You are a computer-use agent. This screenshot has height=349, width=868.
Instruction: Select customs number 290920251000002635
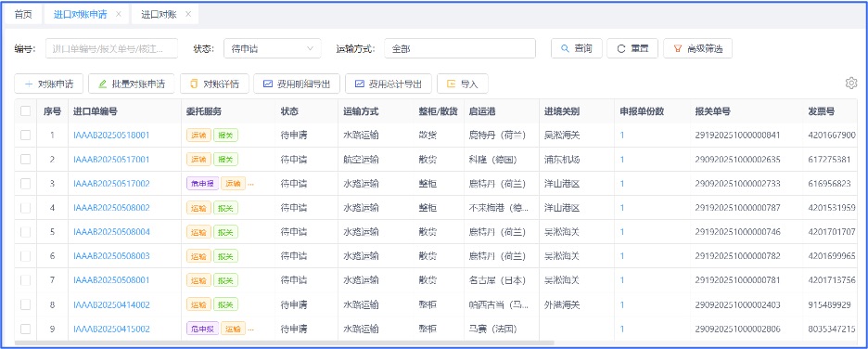click(737, 160)
